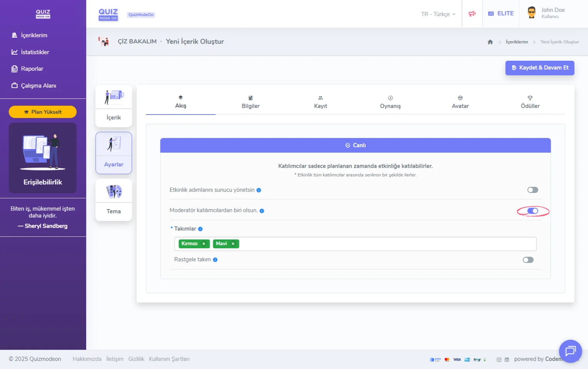The image size is (588, 369).
Task: Expand the Canlı section header
Action: point(355,145)
